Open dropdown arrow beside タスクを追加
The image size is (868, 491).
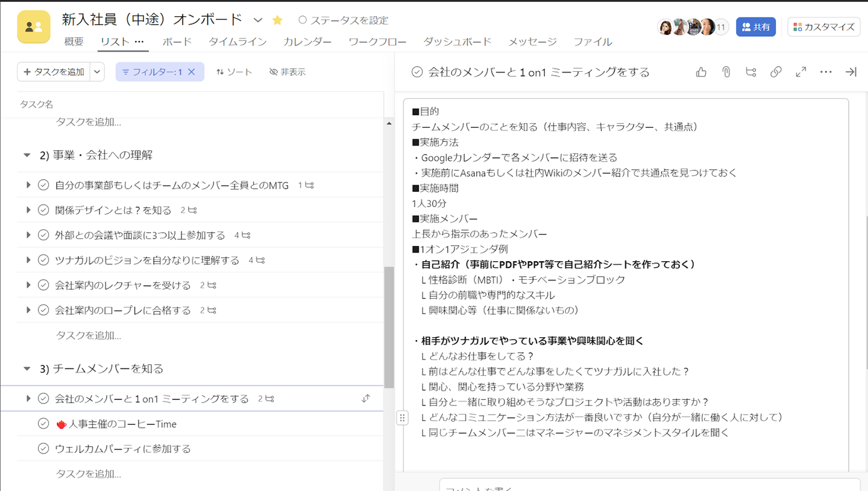click(x=97, y=72)
